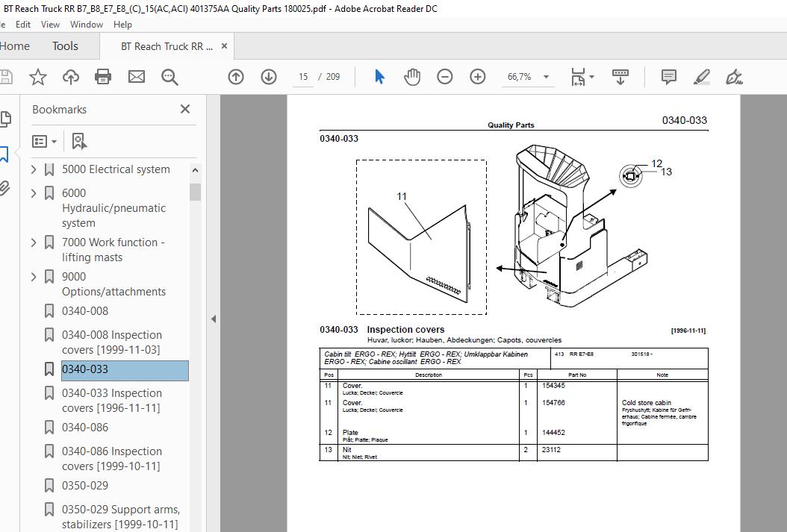Image resolution: width=787 pixels, height=532 pixels.
Task: Open Fill & Sign with the pen icon
Action: pos(733,76)
